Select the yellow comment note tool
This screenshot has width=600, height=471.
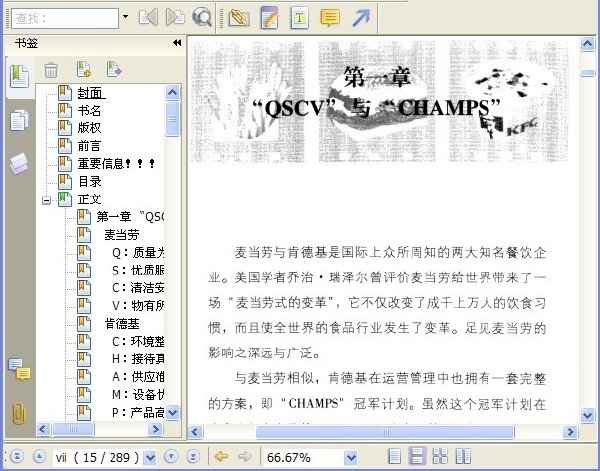330,18
